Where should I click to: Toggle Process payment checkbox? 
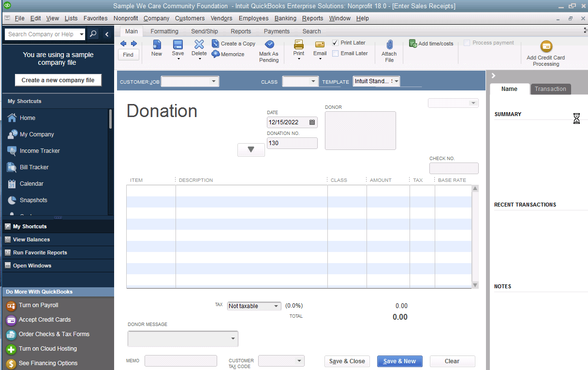pos(467,43)
